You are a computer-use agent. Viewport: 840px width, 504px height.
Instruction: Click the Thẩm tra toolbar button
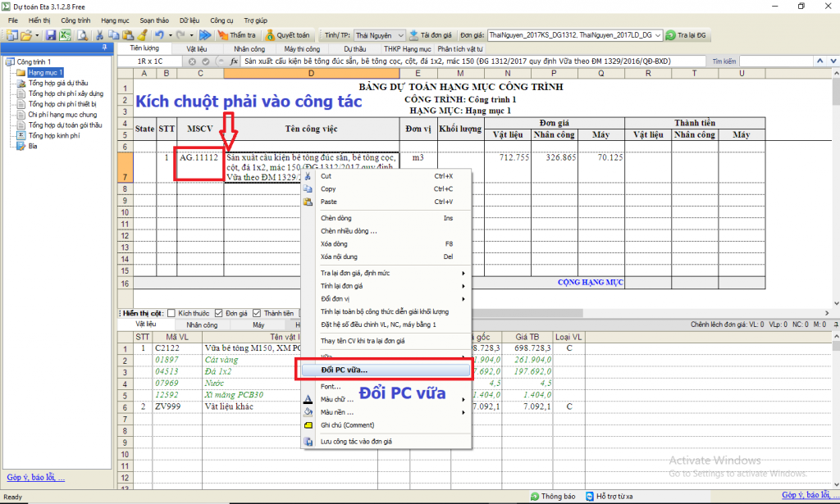click(237, 35)
